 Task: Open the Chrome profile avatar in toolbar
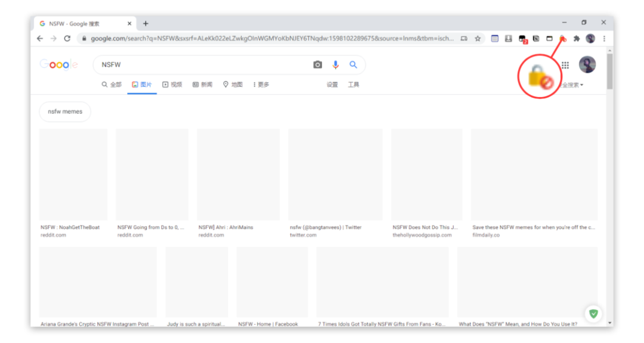tap(590, 39)
